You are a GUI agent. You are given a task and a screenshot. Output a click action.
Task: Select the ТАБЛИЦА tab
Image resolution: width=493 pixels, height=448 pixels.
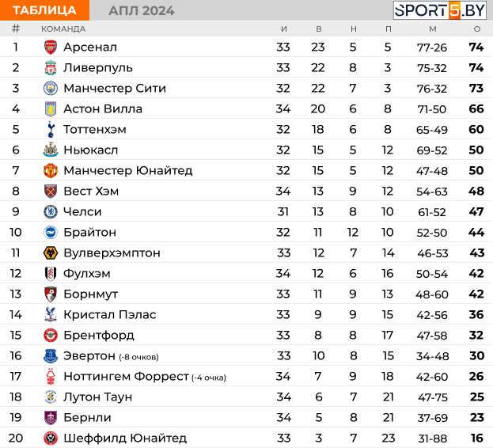click(44, 10)
